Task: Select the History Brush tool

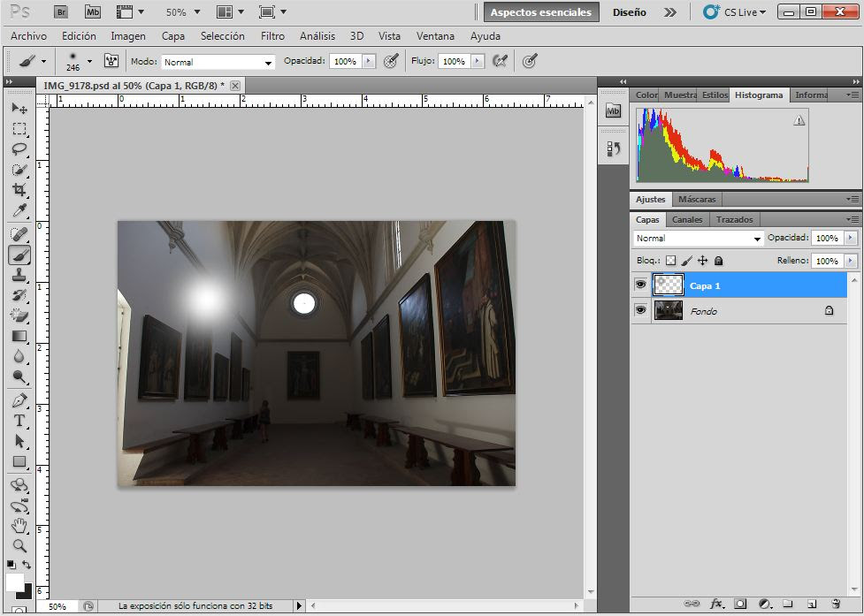Action: click(x=19, y=295)
